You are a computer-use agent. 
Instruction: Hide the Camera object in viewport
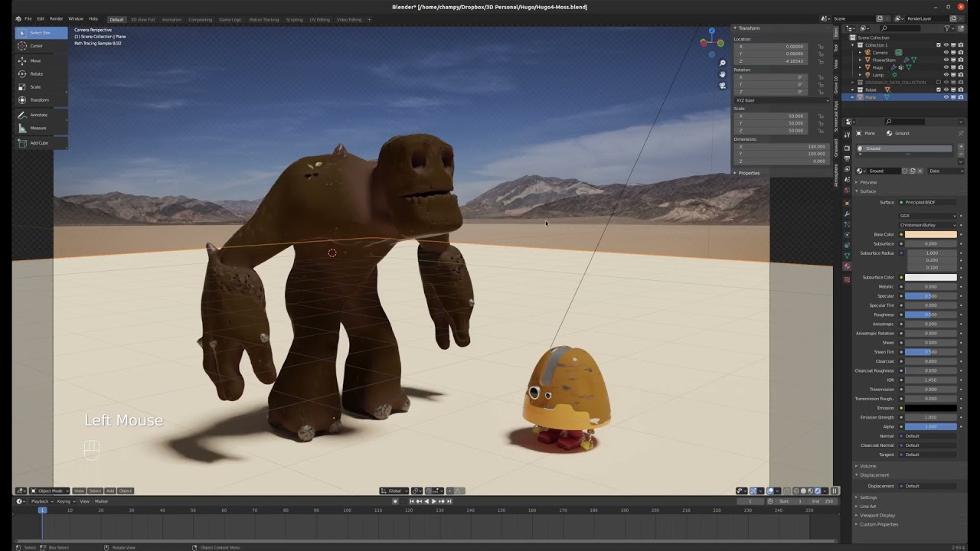[946, 53]
